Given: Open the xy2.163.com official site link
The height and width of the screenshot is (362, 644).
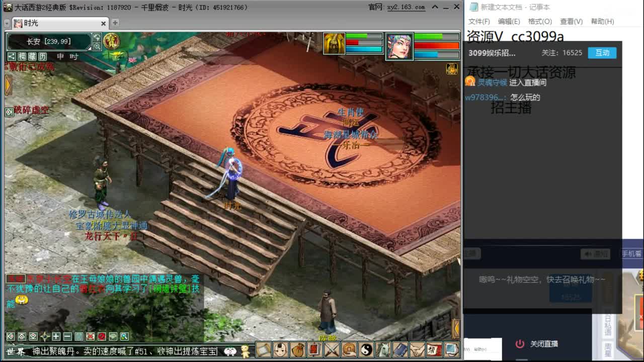Looking at the screenshot, I should [406, 7].
